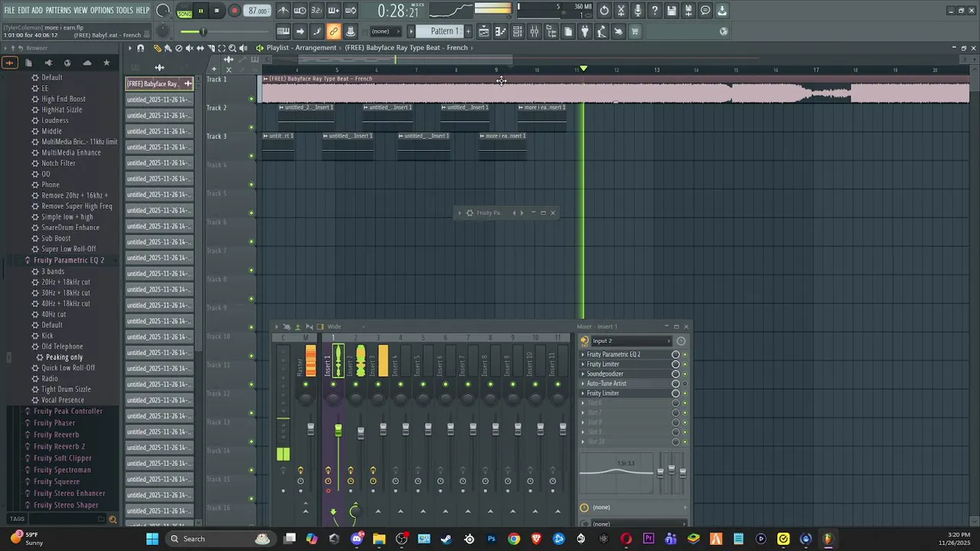980x551 pixels.
Task: Open Windows Start button on taskbar
Action: pos(152,539)
